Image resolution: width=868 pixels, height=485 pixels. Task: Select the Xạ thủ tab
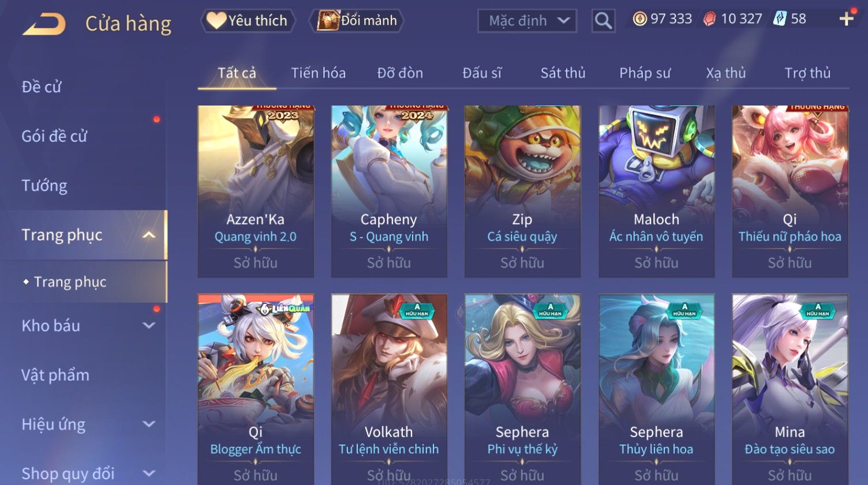coord(726,73)
